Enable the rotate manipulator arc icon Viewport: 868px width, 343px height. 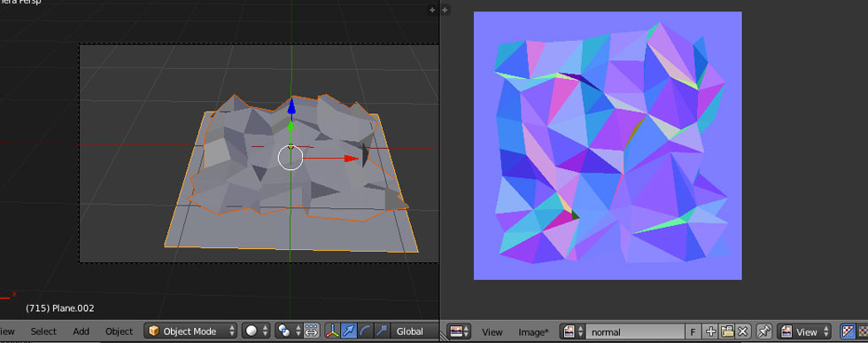coord(365,331)
